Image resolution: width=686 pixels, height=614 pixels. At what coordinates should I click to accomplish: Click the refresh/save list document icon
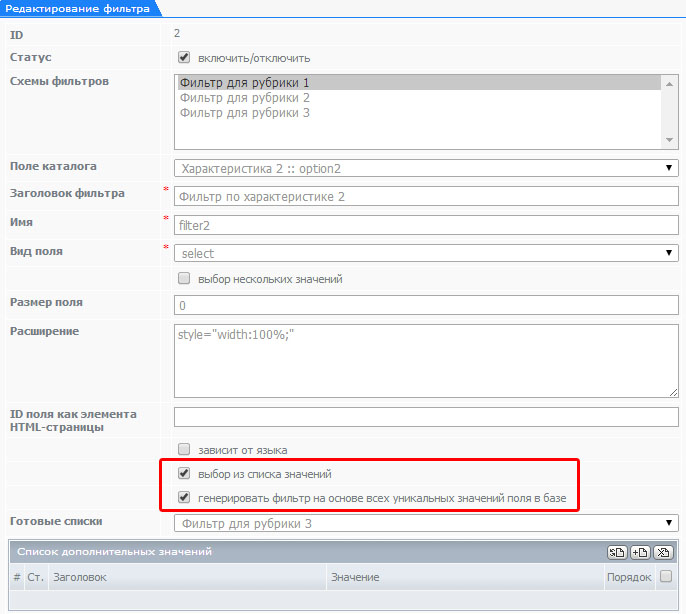coord(617,552)
